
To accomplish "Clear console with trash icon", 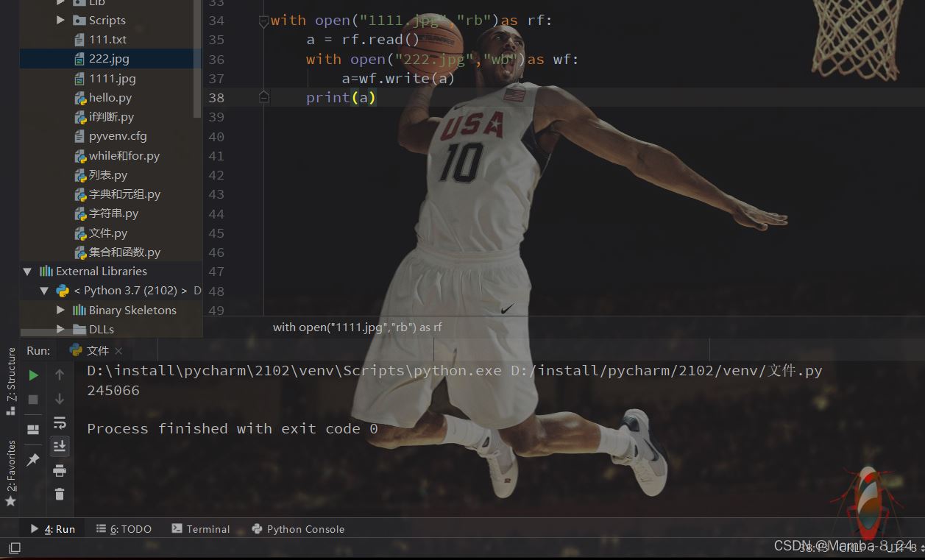I will (60, 495).
